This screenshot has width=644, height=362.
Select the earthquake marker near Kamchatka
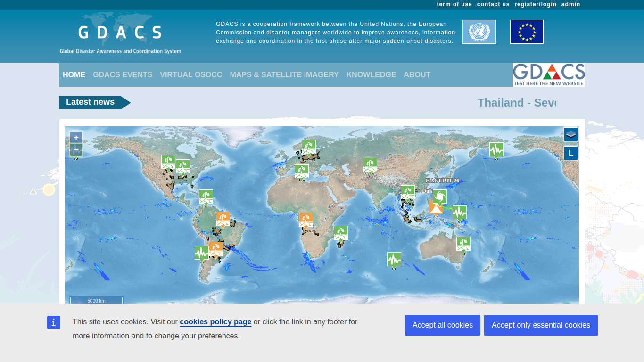click(x=496, y=149)
